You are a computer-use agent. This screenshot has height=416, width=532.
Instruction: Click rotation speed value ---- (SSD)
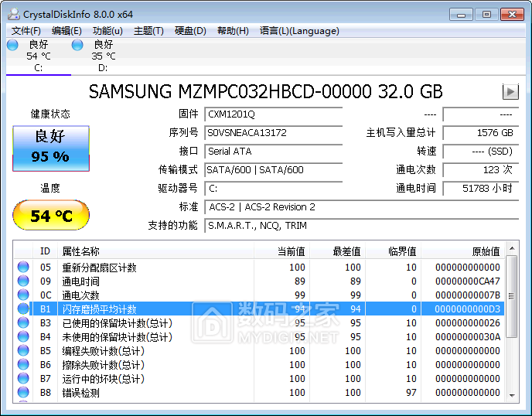tap(480, 152)
